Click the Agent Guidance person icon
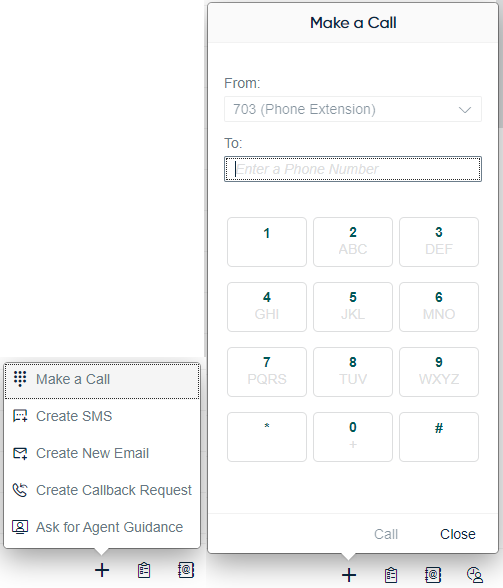 (x=20, y=527)
